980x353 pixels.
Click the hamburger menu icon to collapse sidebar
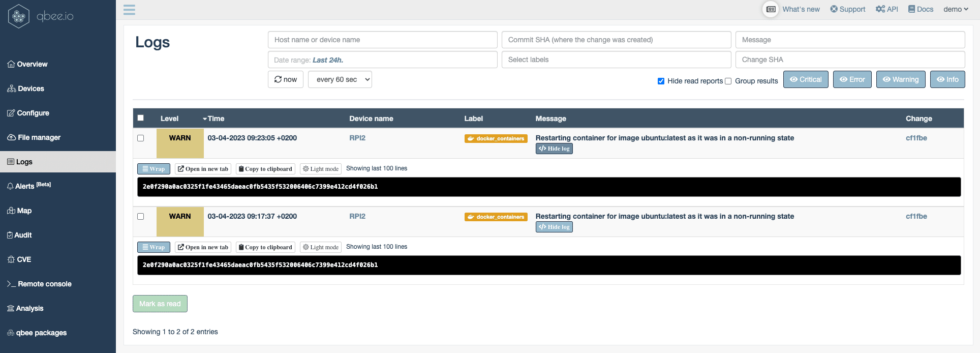pos(129,10)
